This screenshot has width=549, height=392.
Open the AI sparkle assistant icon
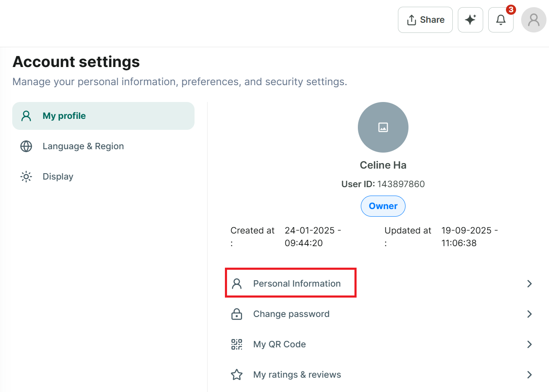pyautogui.click(x=471, y=20)
